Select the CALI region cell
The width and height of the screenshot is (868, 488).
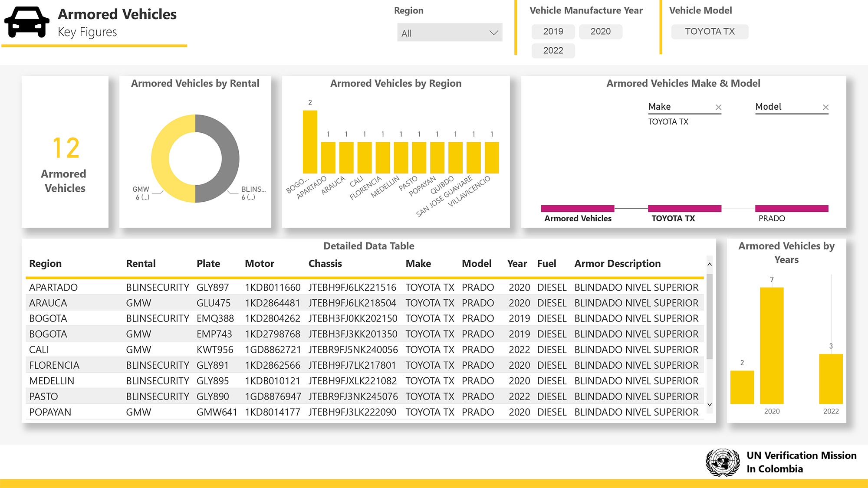pyautogui.click(x=39, y=350)
